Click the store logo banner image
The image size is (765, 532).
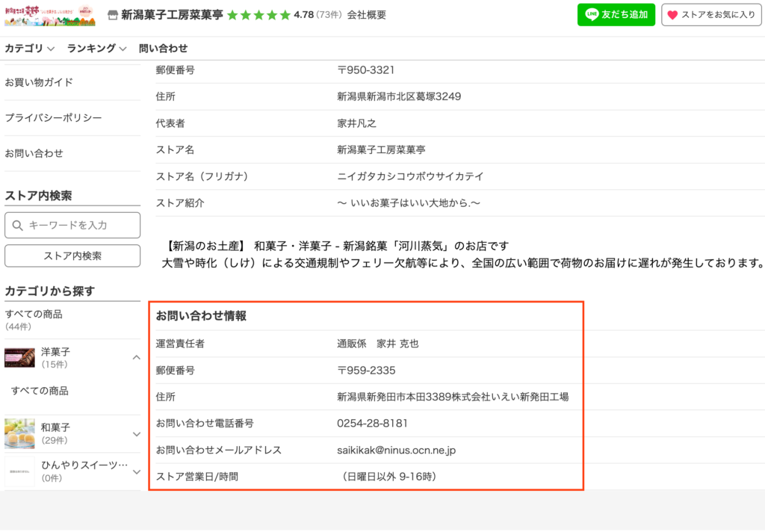[52, 15]
